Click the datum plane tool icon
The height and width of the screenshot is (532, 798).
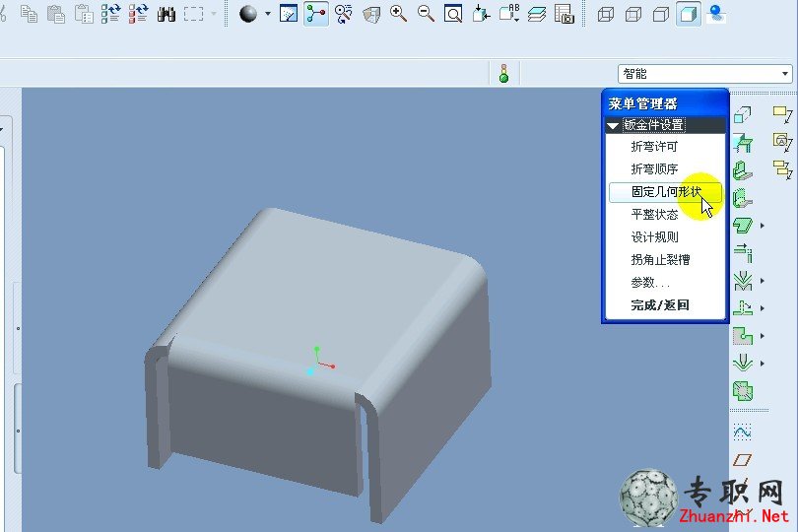point(743,460)
